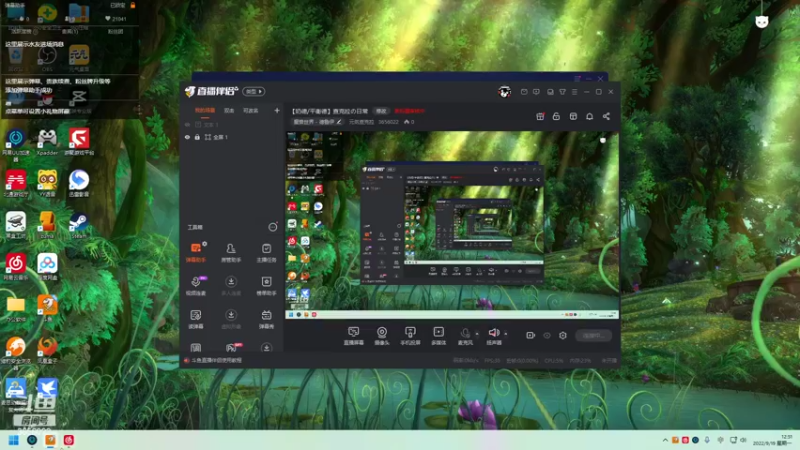800x450 pixels.
Task: Click the record video icon in bottom bar
Action: [x=531, y=335]
